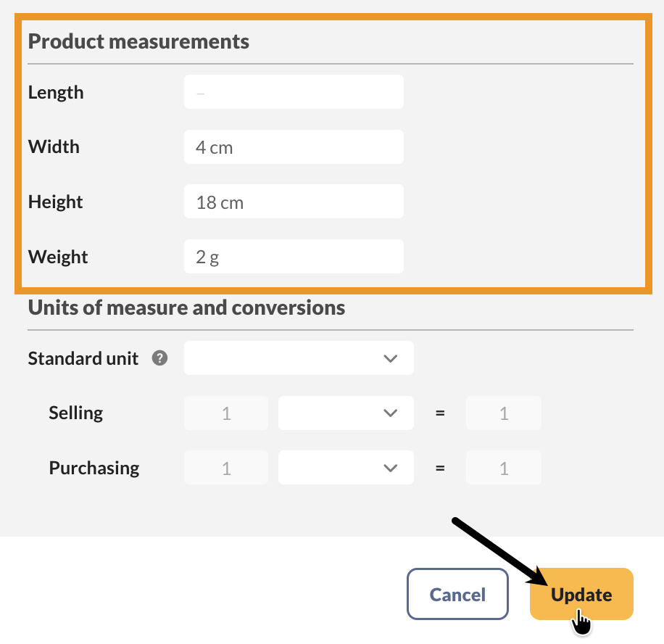
Task: Expand the Purchasing unit dropdown
Action: [x=346, y=468]
